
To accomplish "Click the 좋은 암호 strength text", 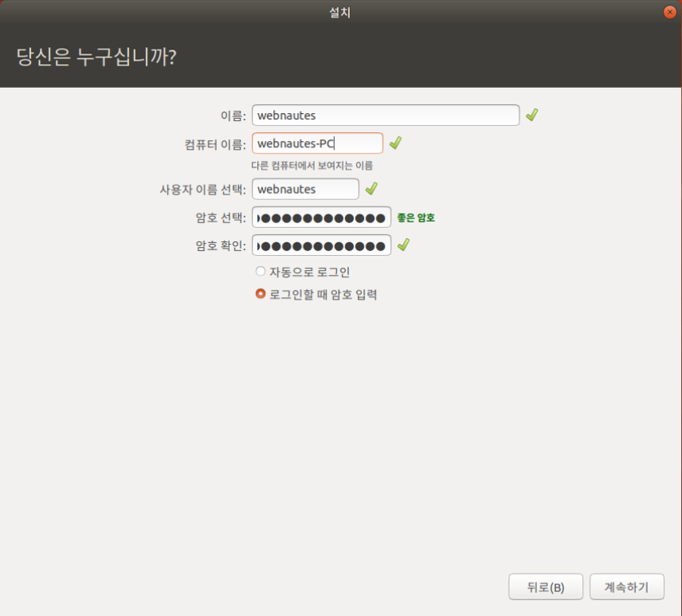I will point(416,218).
